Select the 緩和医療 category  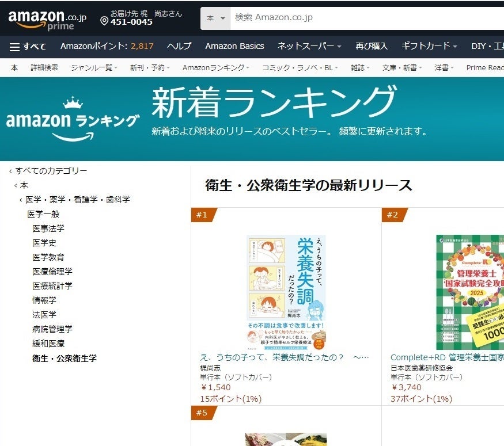pyautogui.click(x=48, y=344)
